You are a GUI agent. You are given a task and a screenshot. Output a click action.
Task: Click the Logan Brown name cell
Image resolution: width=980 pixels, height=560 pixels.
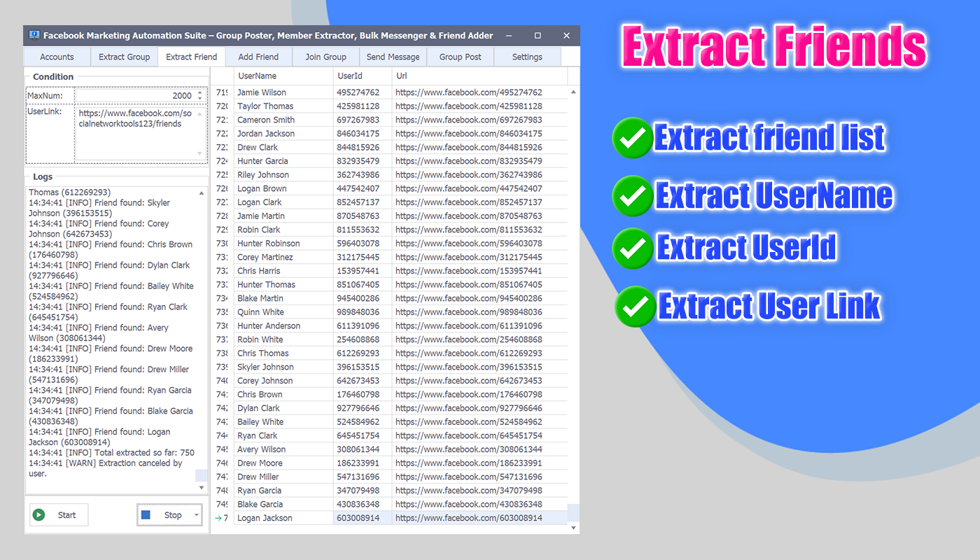pyautogui.click(x=283, y=188)
